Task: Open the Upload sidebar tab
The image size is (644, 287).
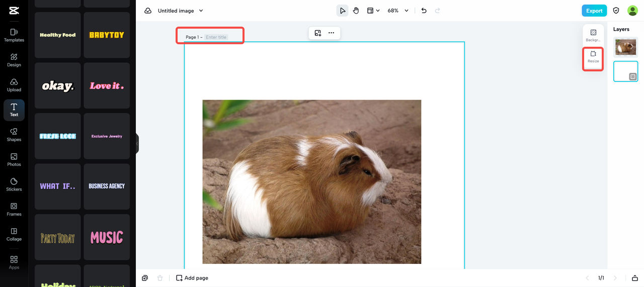Action: 14,85
